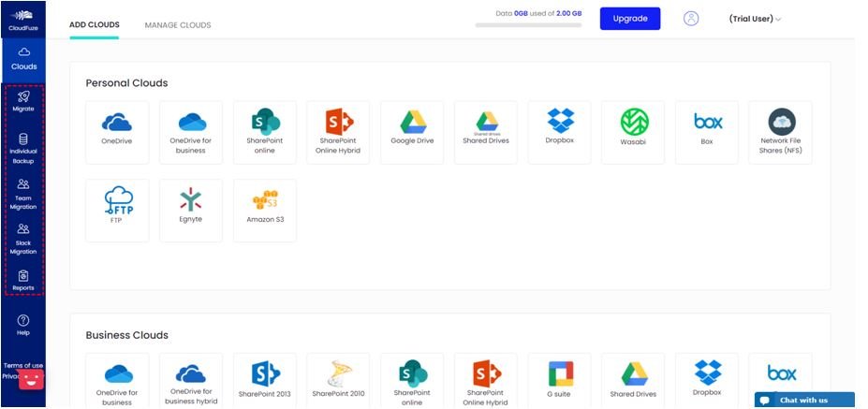The height and width of the screenshot is (409, 868).
Task: Select the Clouds sidebar item
Action: coord(23,59)
